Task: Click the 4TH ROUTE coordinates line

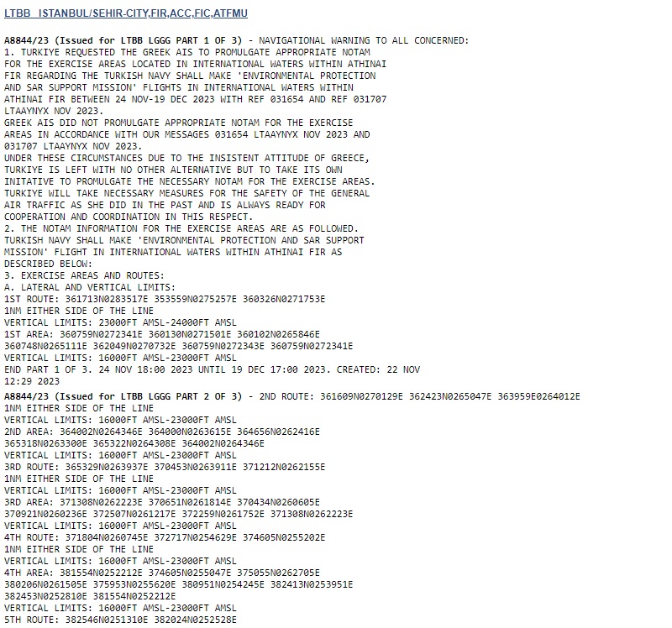Action: (x=165, y=537)
